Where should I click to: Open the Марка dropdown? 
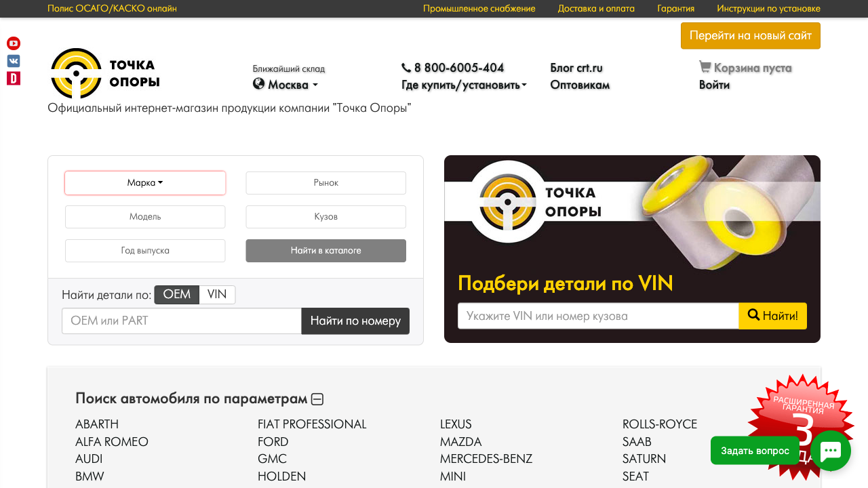pos(145,183)
